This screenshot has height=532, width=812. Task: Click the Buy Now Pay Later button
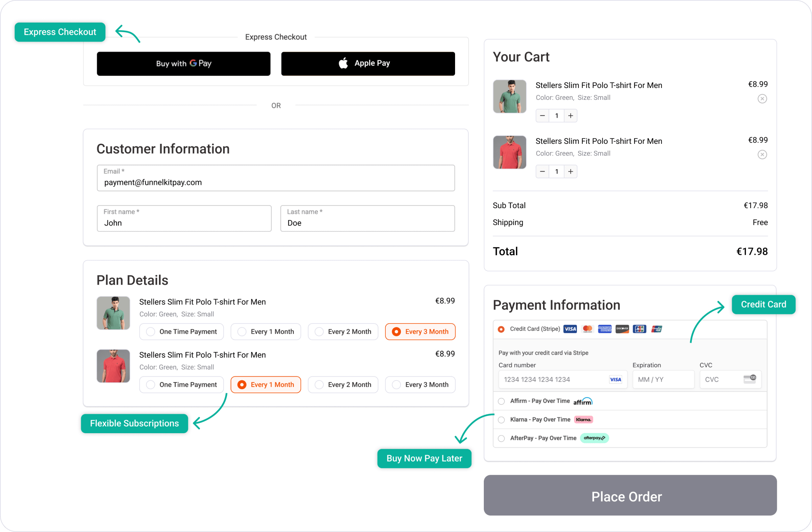(x=424, y=458)
